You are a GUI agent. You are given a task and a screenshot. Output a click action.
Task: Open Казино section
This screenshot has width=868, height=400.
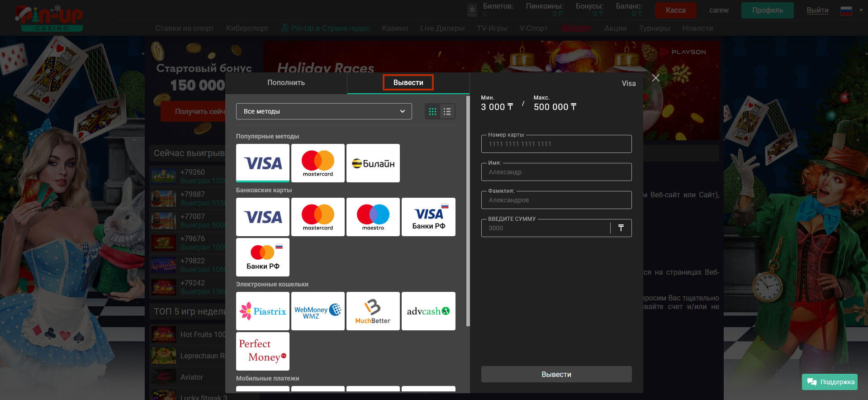point(395,28)
